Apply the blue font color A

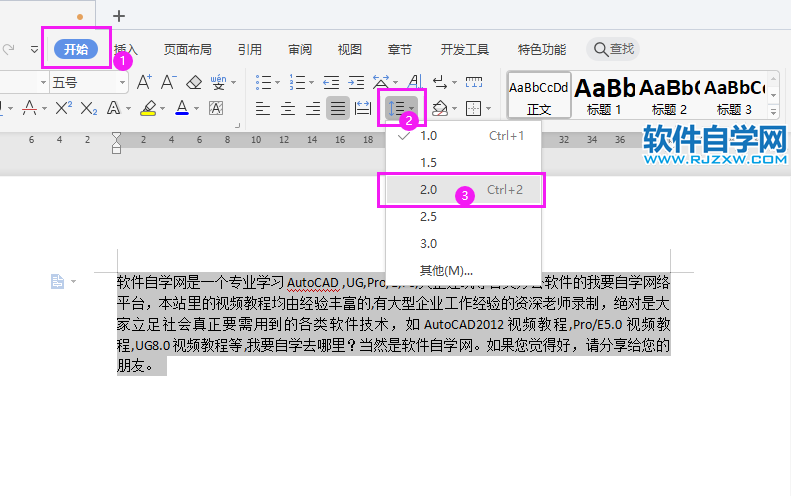pyautogui.click(x=182, y=108)
